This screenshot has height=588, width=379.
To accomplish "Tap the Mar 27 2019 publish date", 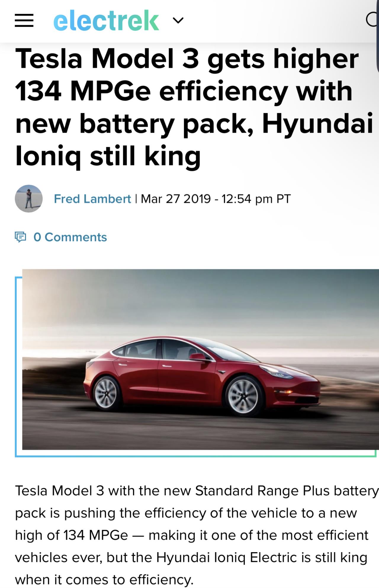I will [x=176, y=199].
